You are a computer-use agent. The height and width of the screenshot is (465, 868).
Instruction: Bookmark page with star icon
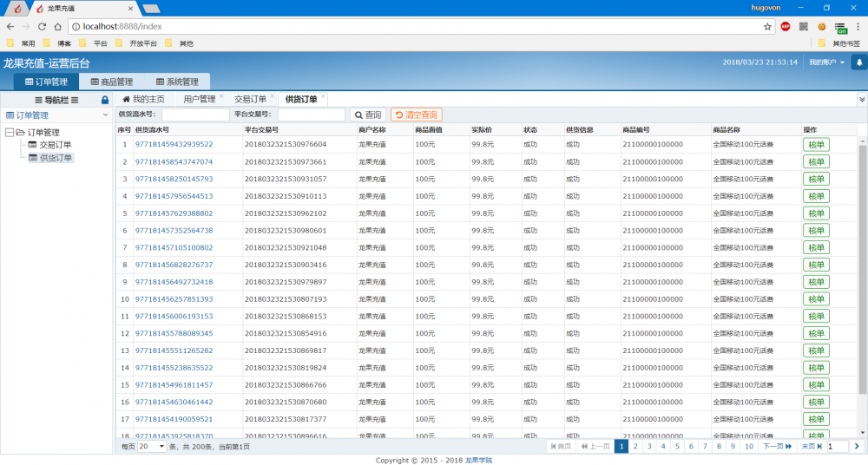pos(767,27)
